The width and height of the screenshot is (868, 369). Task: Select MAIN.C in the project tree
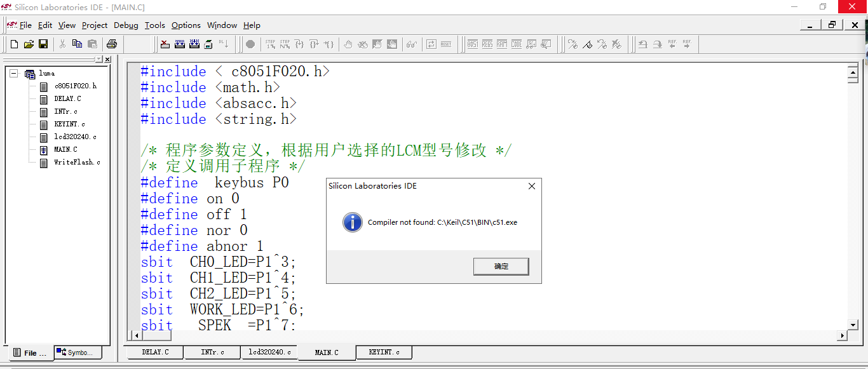click(65, 149)
